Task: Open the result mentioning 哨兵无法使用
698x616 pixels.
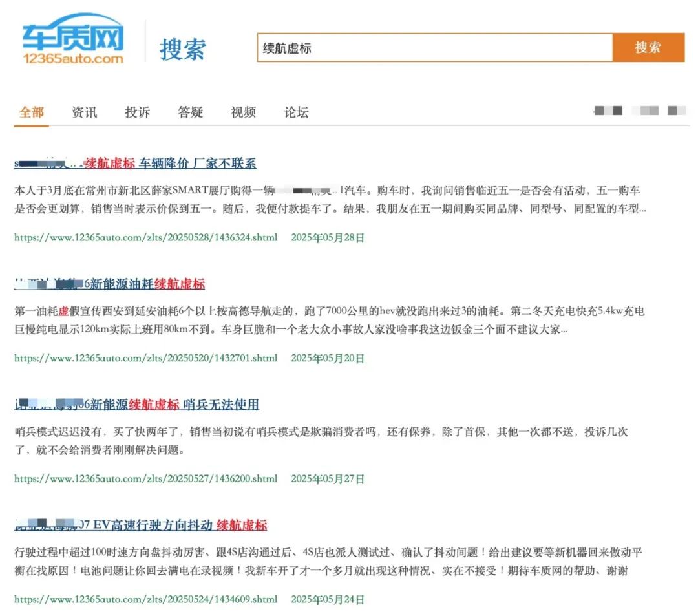Action: click(136, 405)
